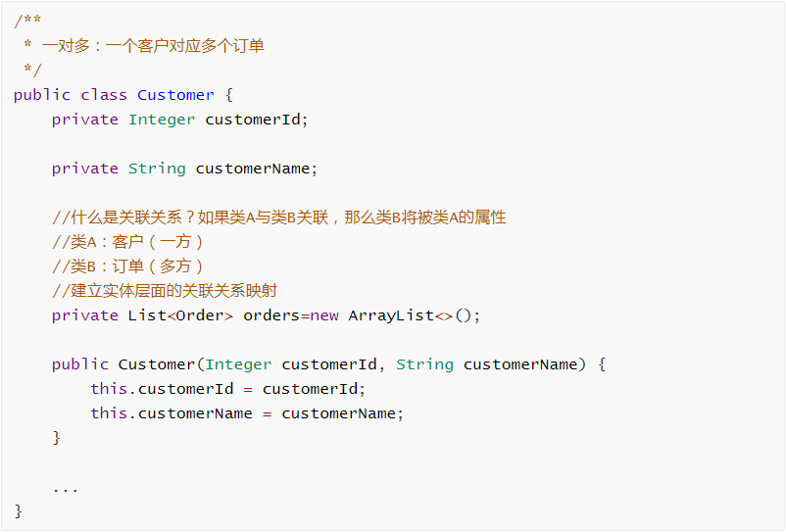Click the final closing brace of the class
The width and height of the screenshot is (786, 532).
(x=19, y=511)
